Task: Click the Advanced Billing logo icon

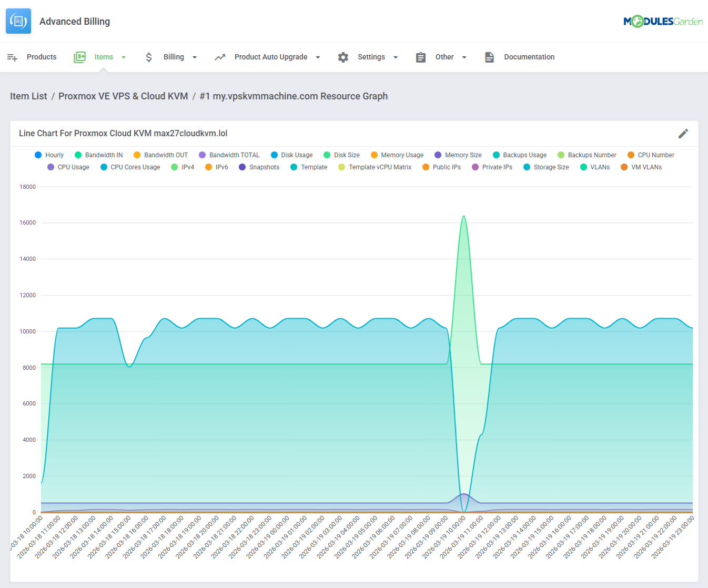Action: click(18, 21)
